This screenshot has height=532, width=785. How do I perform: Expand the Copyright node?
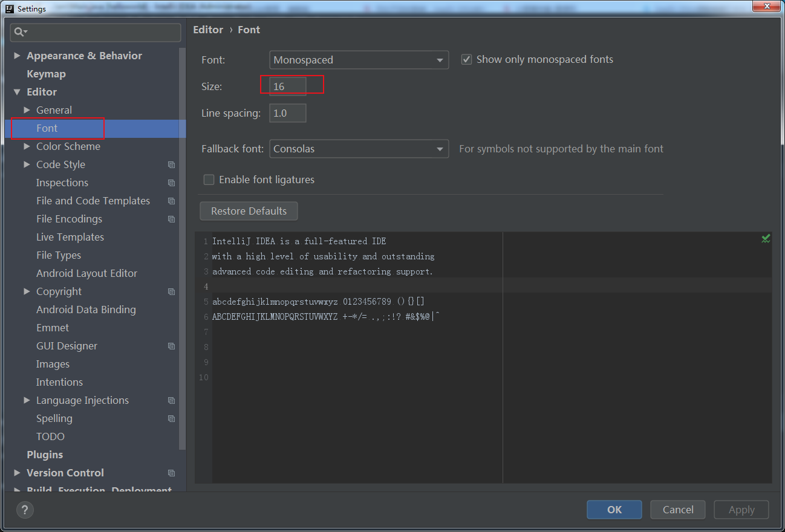(27, 291)
